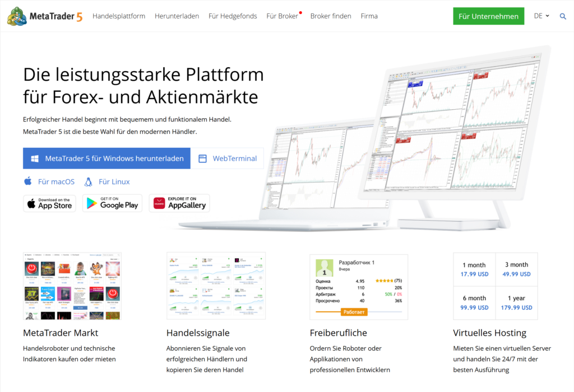Click text 'Handelsroboter und technische'
This screenshot has width=574, height=392.
click(69, 348)
